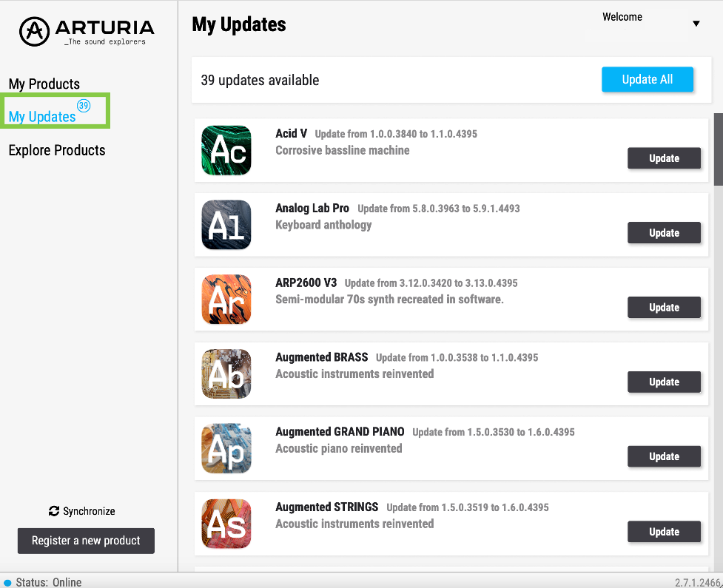Click the Augmented BRASS title text
The width and height of the screenshot is (723, 588).
click(x=322, y=357)
